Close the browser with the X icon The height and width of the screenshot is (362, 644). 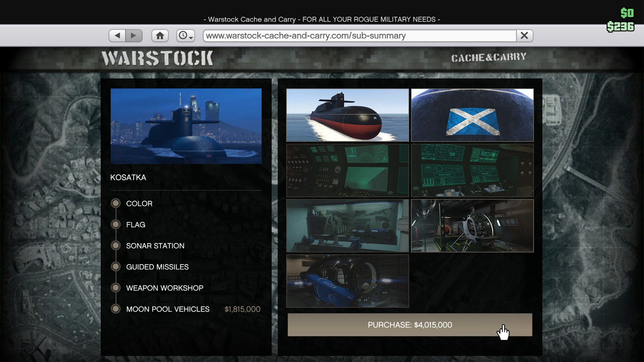click(x=524, y=36)
